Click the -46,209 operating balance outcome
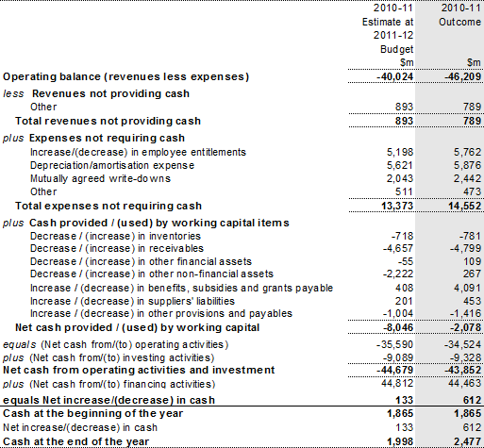484x448 pixels. 463,77
